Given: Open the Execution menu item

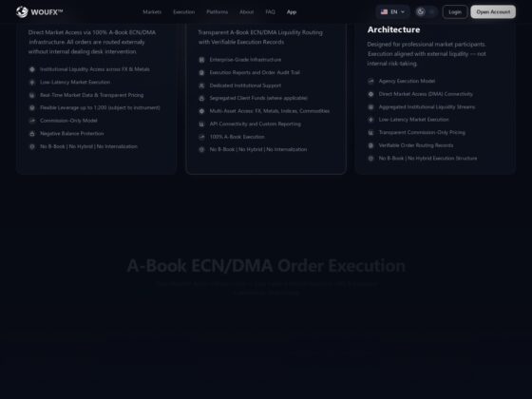Looking at the screenshot, I should point(184,11).
